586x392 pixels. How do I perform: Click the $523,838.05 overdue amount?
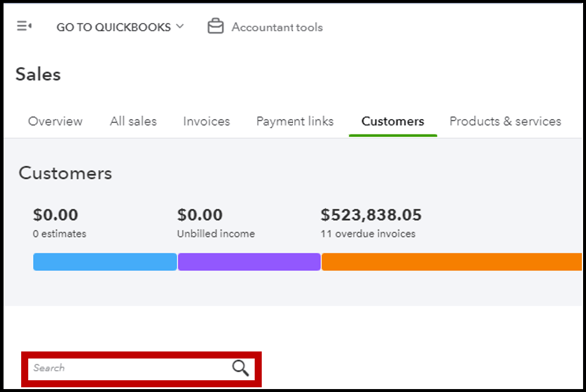click(371, 215)
